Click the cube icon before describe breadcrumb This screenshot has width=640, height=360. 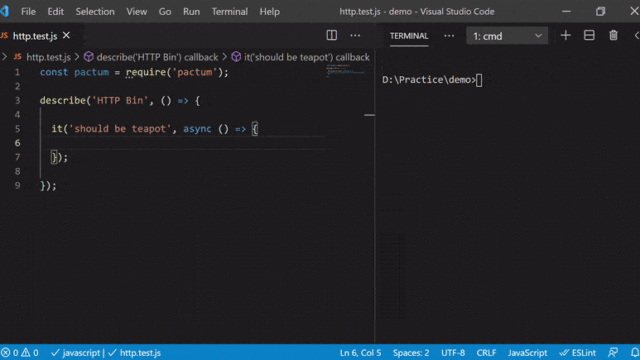coord(88,57)
